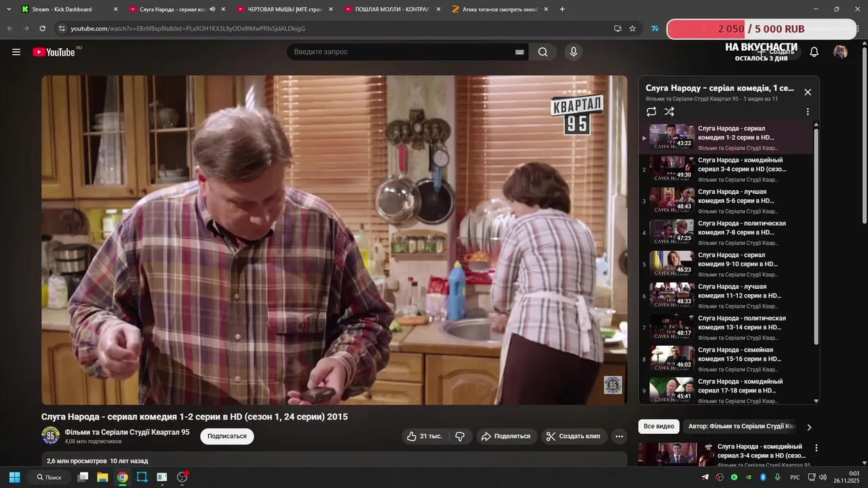The height and width of the screenshot is (488, 868).
Task: Switch keyboard language РУС indicator
Action: pos(795,478)
